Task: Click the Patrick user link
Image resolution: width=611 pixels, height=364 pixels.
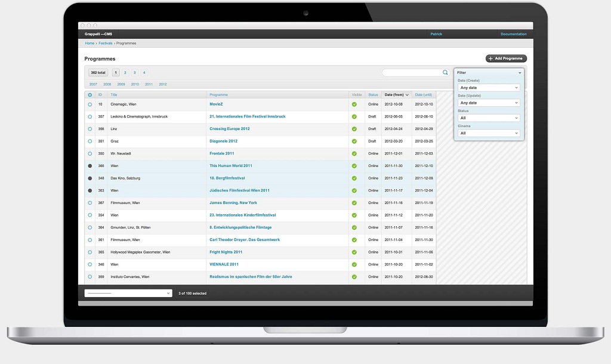Action: click(x=436, y=34)
